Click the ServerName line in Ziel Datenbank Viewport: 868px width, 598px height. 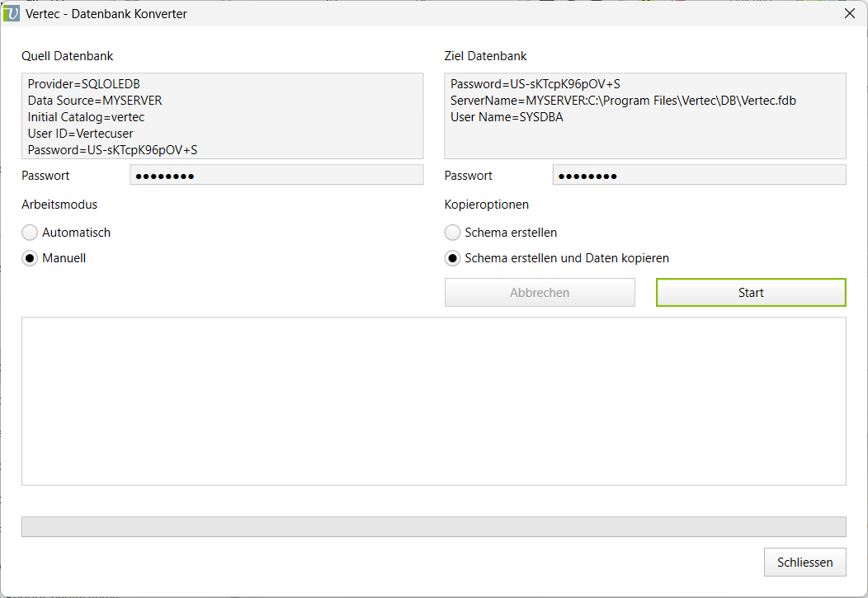coord(623,101)
